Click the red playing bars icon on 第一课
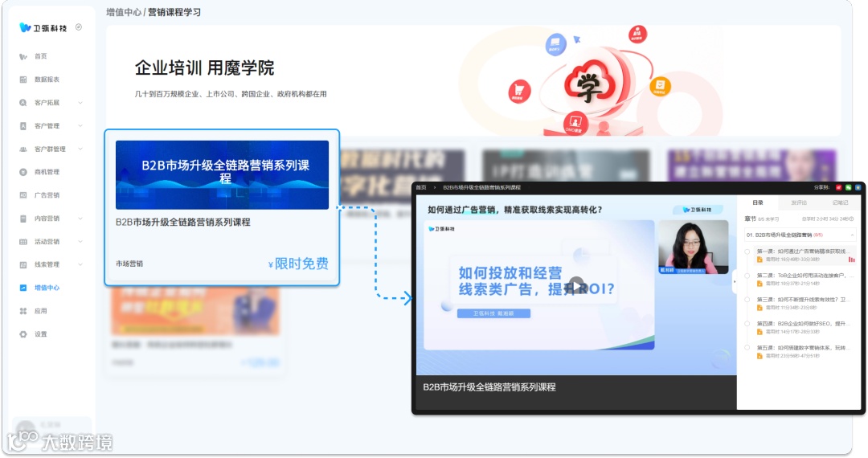Screen dimensions: 868x458 (x=851, y=260)
